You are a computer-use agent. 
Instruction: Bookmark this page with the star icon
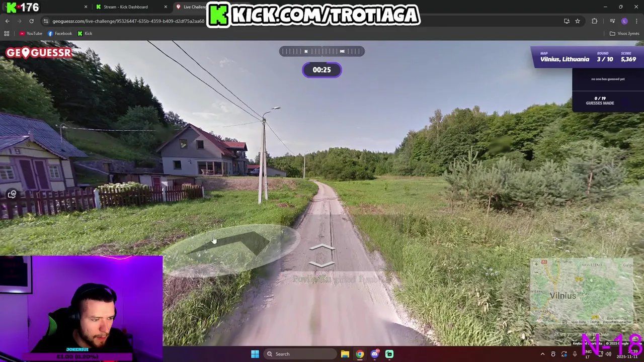[x=578, y=21]
